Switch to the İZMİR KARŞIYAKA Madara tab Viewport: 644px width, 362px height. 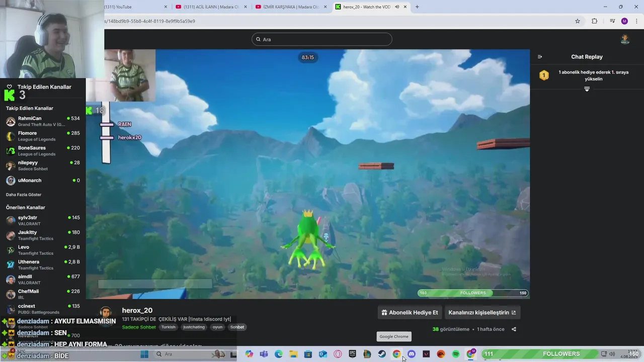tap(291, 7)
